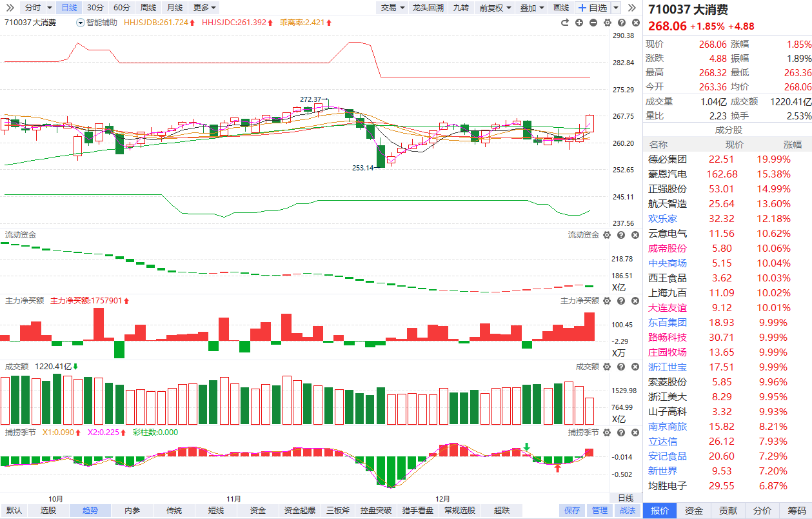Select the 资金起爆 indicator tab
Viewport: 812px width, 519px height.
pyautogui.click(x=299, y=511)
